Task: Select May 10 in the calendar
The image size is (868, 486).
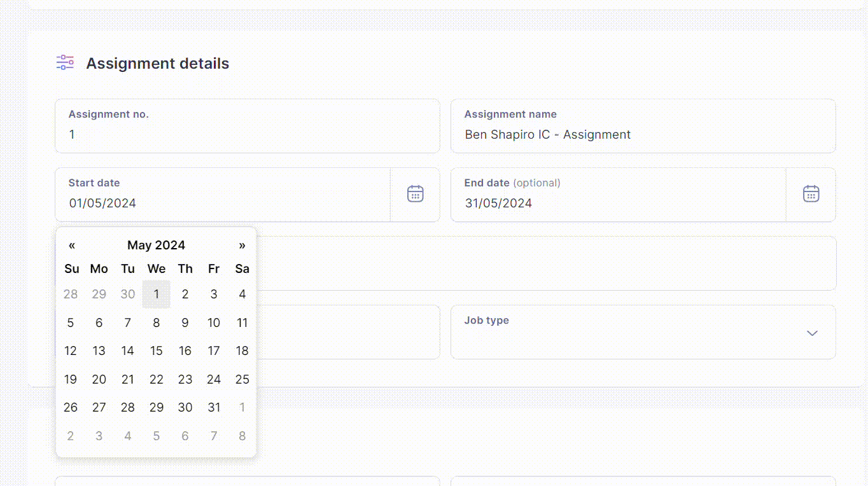Action: coord(214,323)
